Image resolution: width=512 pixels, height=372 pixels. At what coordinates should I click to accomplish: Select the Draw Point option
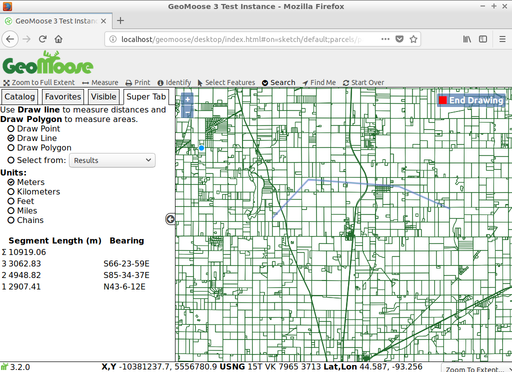point(11,129)
